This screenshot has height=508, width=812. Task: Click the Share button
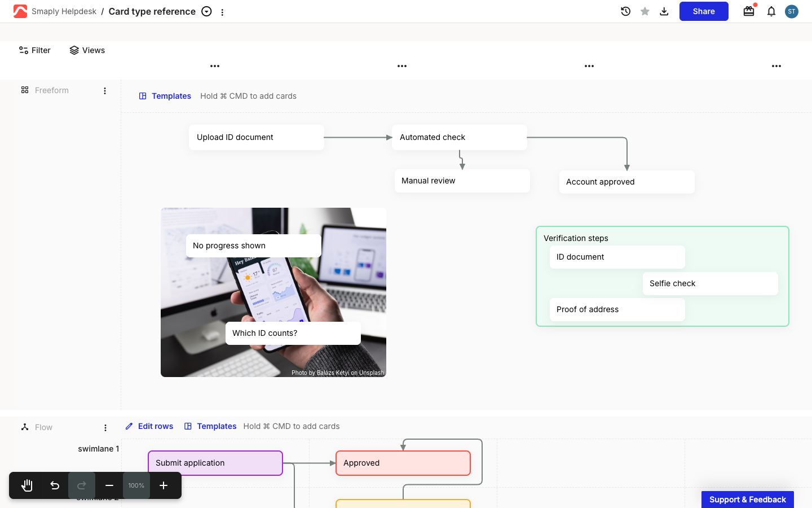pos(704,11)
